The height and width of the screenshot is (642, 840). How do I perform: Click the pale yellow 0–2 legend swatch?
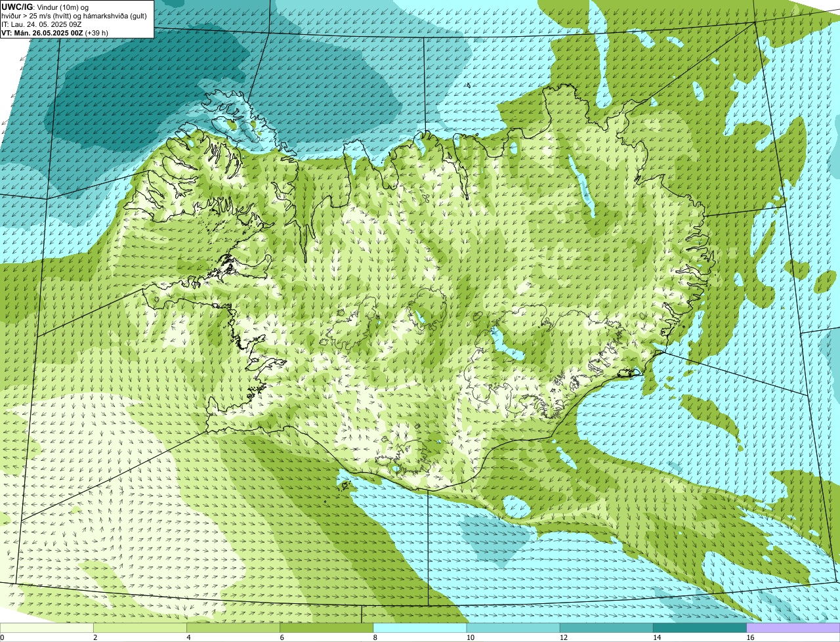point(47,628)
